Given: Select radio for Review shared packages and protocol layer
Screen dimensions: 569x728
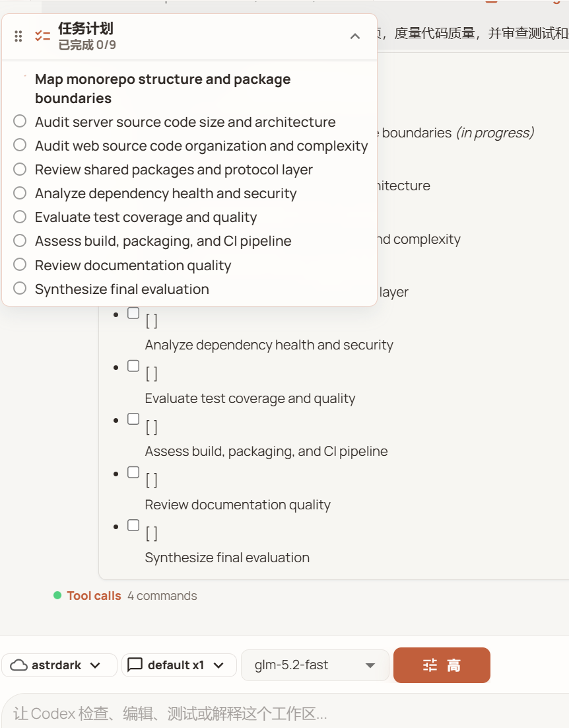Looking at the screenshot, I should coord(20,169).
